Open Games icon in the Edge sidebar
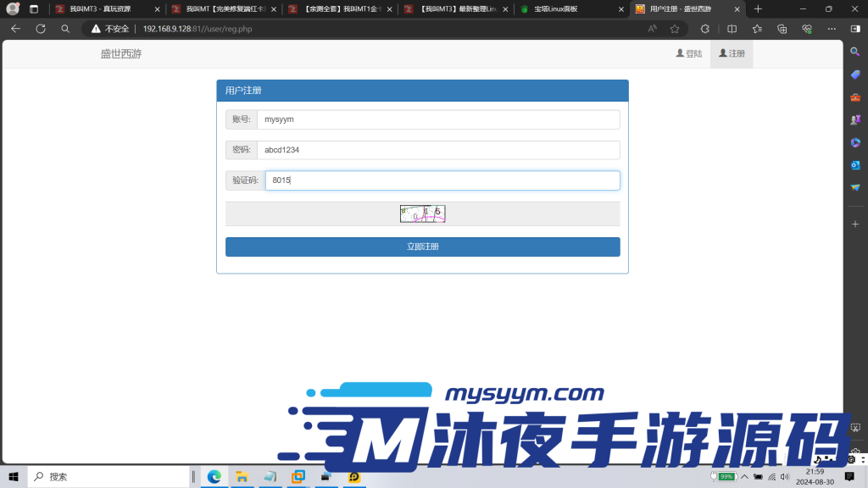Viewport: 868px width, 488px height. pyautogui.click(x=855, y=119)
